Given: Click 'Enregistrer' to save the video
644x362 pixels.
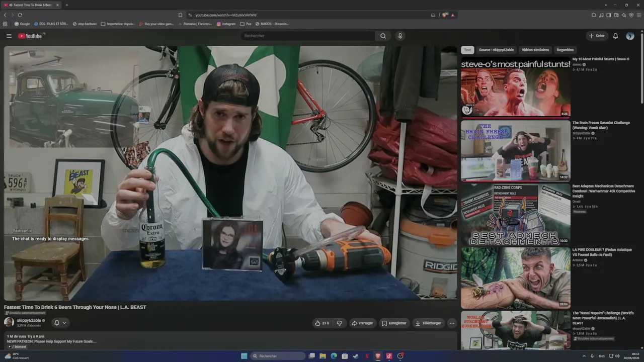Looking at the screenshot, I should pos(394,323).
